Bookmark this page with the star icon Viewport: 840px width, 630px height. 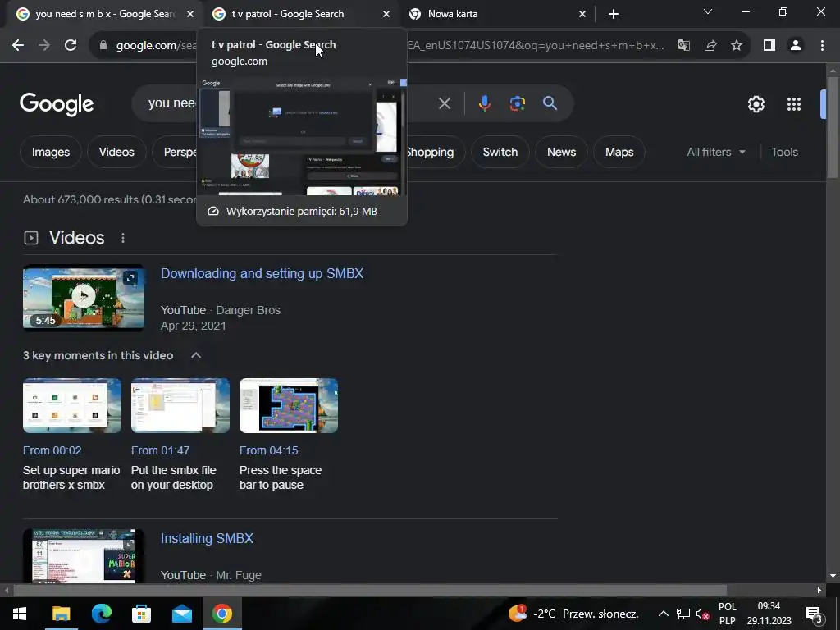(737, 46)
